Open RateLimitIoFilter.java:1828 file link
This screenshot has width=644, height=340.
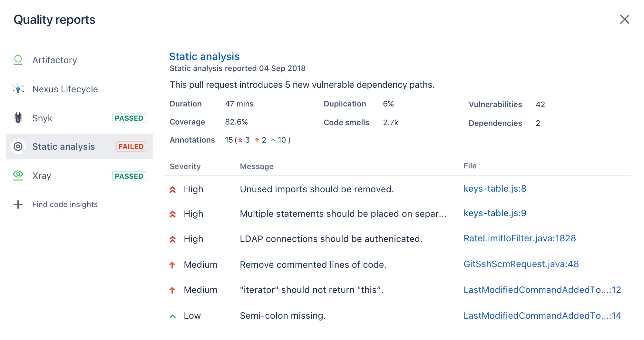[x=520, y=238]
